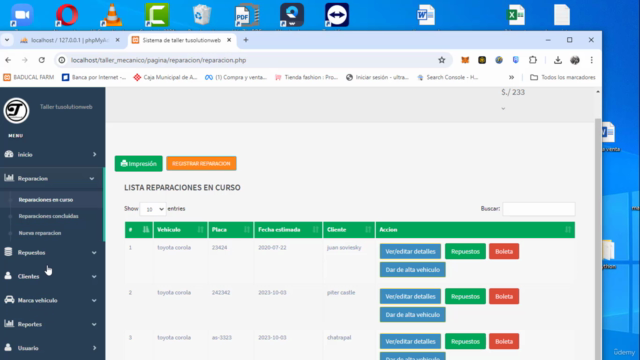Open Ver/editar detalles for juan soviesky
Viewport: 640px width, 360px height.
click(410, 251)
